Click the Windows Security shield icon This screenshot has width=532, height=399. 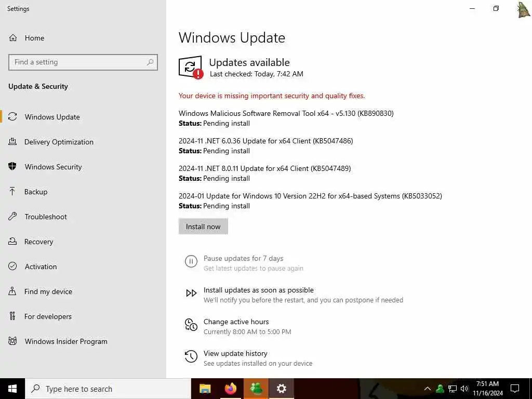click(x=12, y=166)
